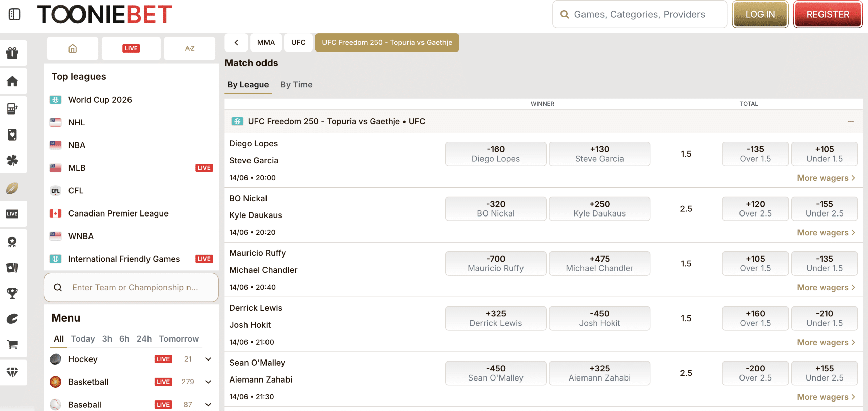868x411 pixels.
Task: Toggle the sidebar panel icon beside the logo
Action: tap(14, 14)
